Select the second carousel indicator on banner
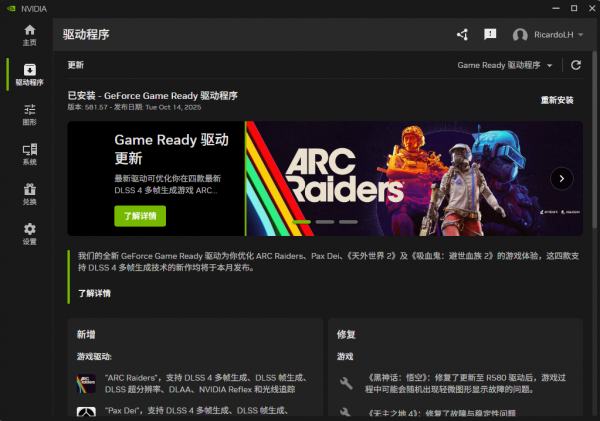Viewport: 600px width, 421px height. (322, 221)
